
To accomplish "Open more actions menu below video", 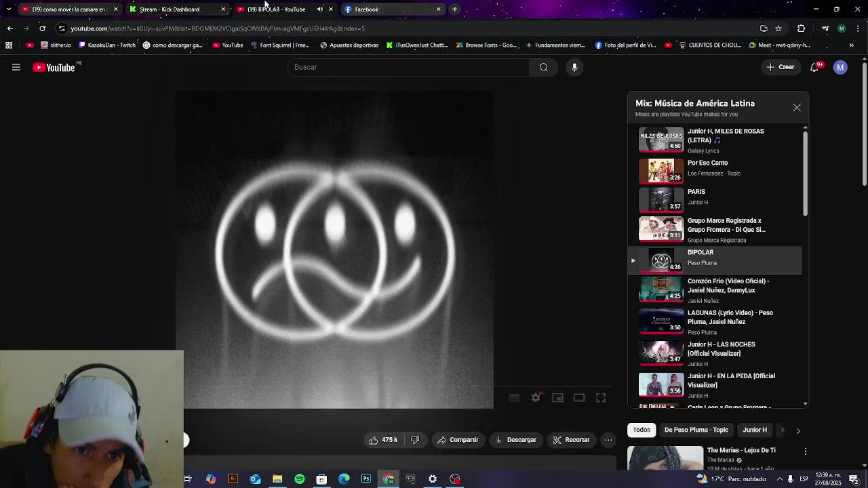I will click(608, 440).
